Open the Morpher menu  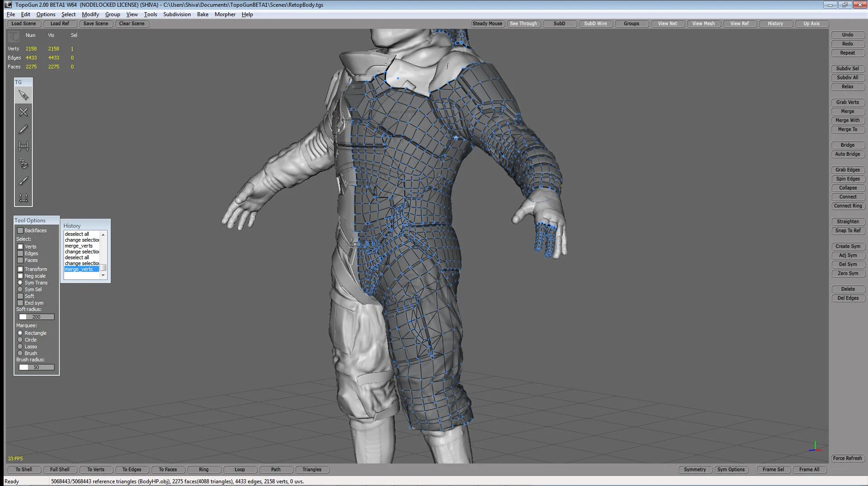tap(225, 14)
